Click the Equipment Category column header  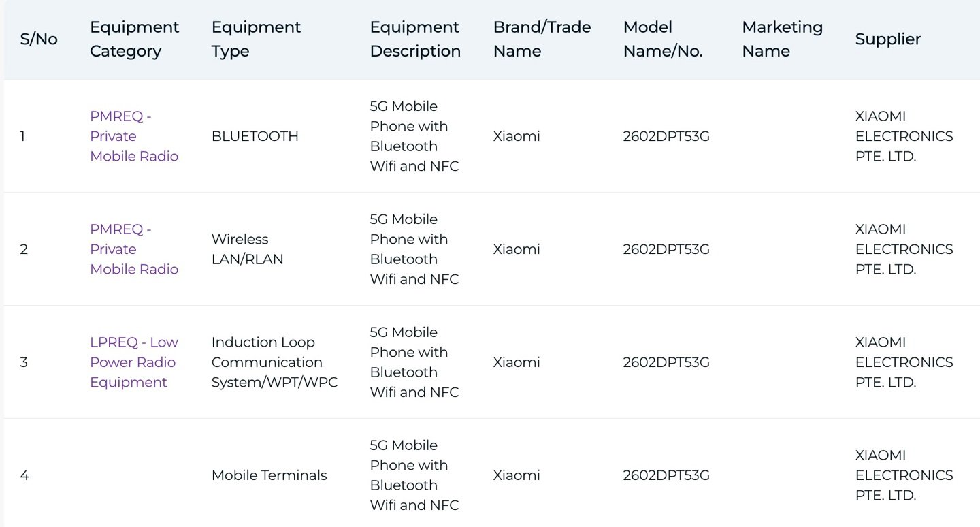(133, 39)
